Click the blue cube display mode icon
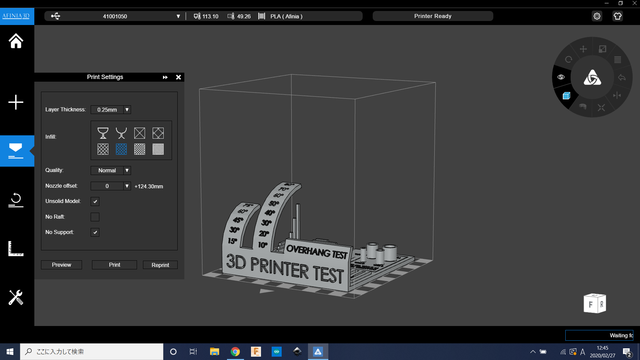The height and width of the screenshot is (360, 640). (x=566, y=96)
